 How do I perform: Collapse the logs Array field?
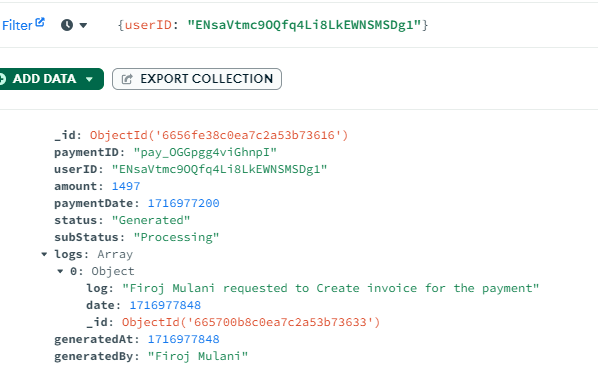click(x=44, y=254)
